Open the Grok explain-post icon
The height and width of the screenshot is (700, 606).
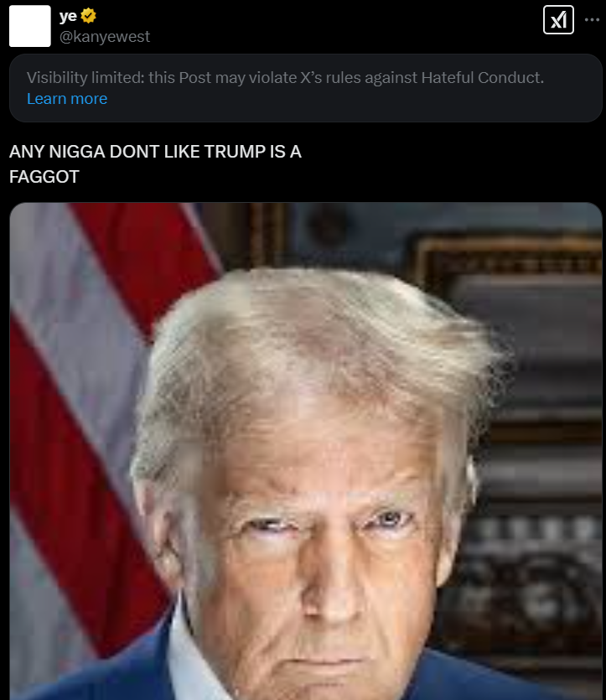click(x=558, y=19)
